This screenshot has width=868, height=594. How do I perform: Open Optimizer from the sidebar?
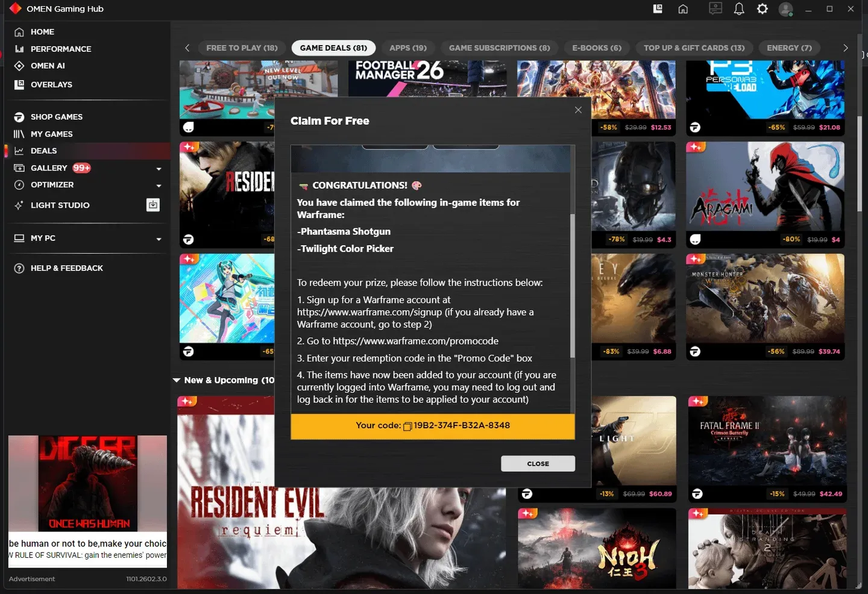52,185
